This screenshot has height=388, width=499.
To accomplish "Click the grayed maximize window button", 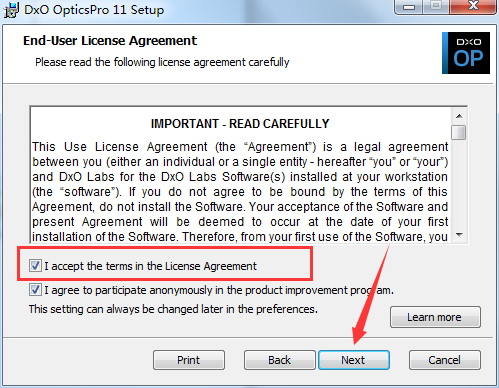I will tap(436, 7).
